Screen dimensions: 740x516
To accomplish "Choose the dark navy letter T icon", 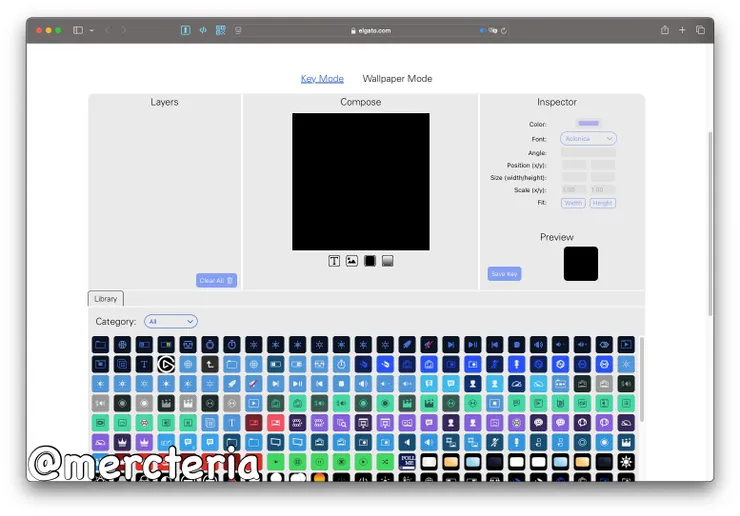I will (x=144, y=364).
